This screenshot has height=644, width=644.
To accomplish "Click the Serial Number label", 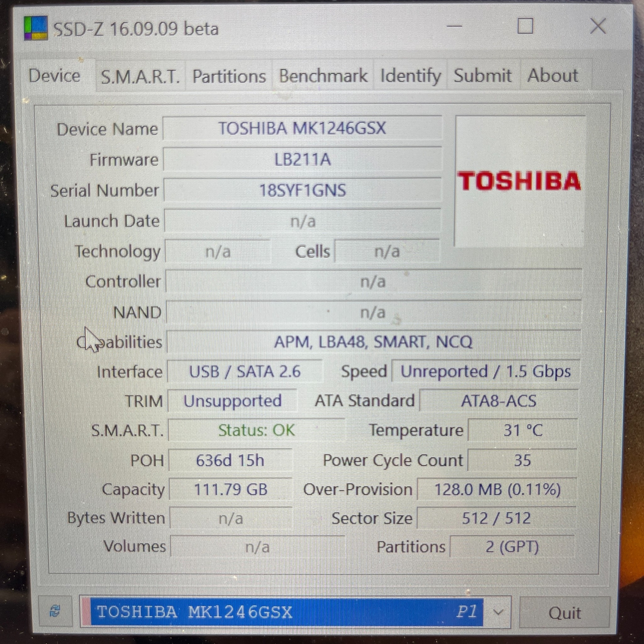I will pyautogui.click(x=105, y=190).
